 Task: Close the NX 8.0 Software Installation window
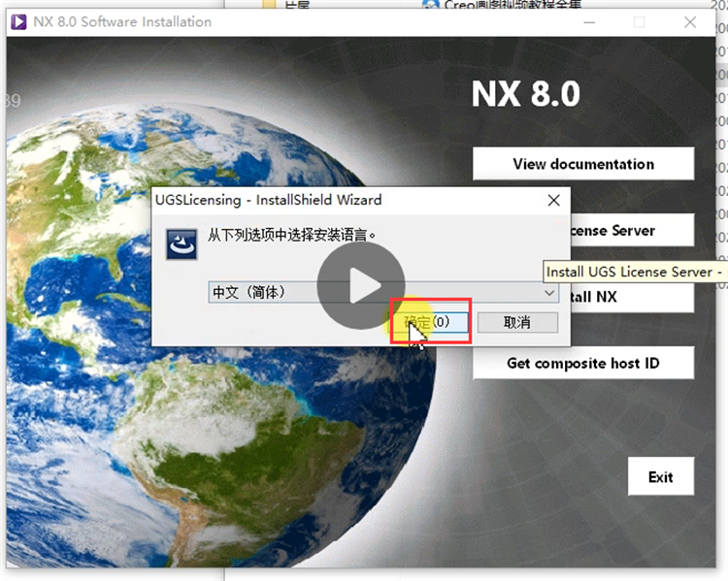690,22
